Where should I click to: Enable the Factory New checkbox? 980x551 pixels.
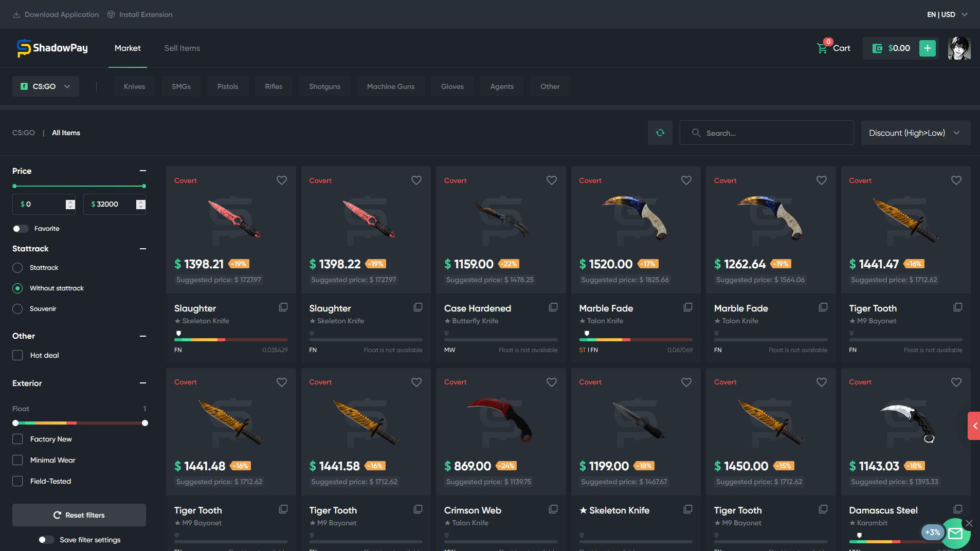point(17,439)
